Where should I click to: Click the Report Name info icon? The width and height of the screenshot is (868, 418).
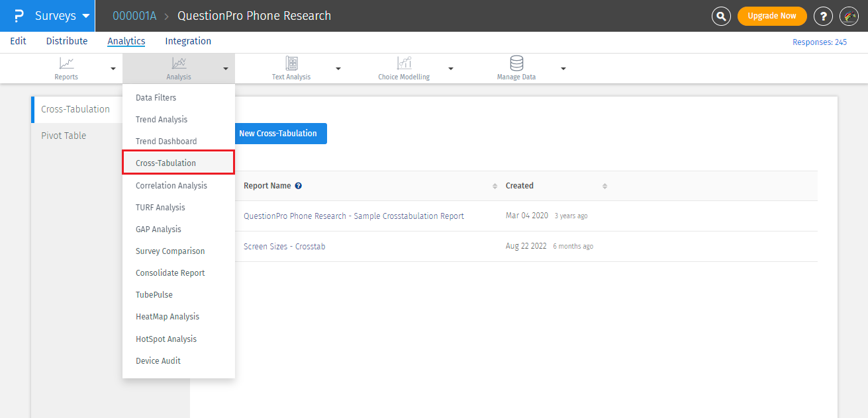click(x=299, y=186)
